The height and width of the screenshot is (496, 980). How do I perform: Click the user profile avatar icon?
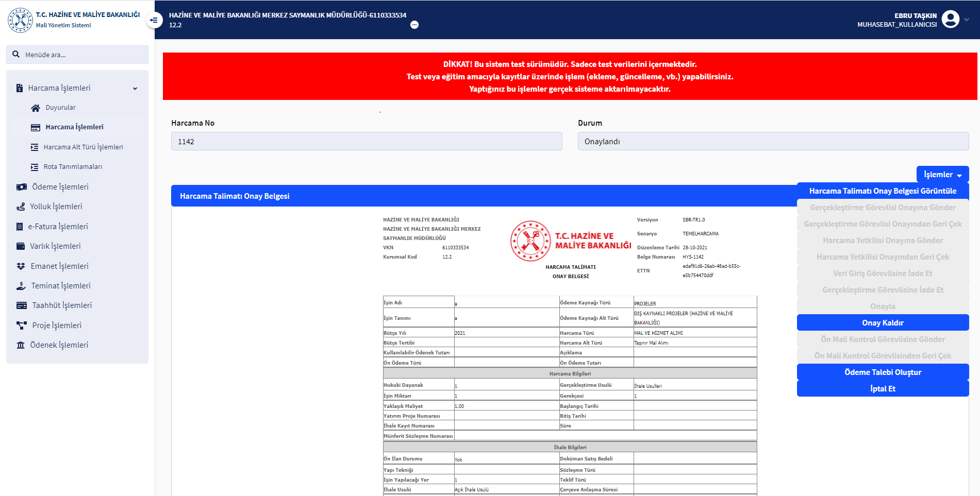950,20
